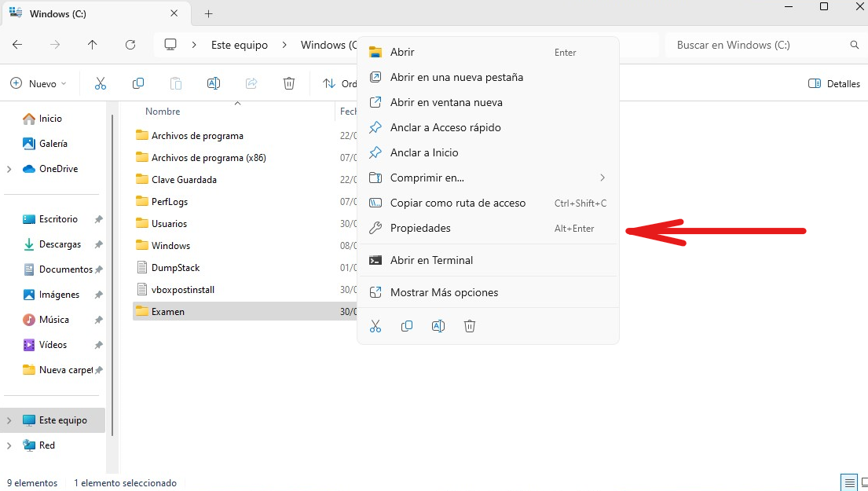Click the Rename icon in toolbar
Viewport: 868px width, 491px height.
coord(213,83)
